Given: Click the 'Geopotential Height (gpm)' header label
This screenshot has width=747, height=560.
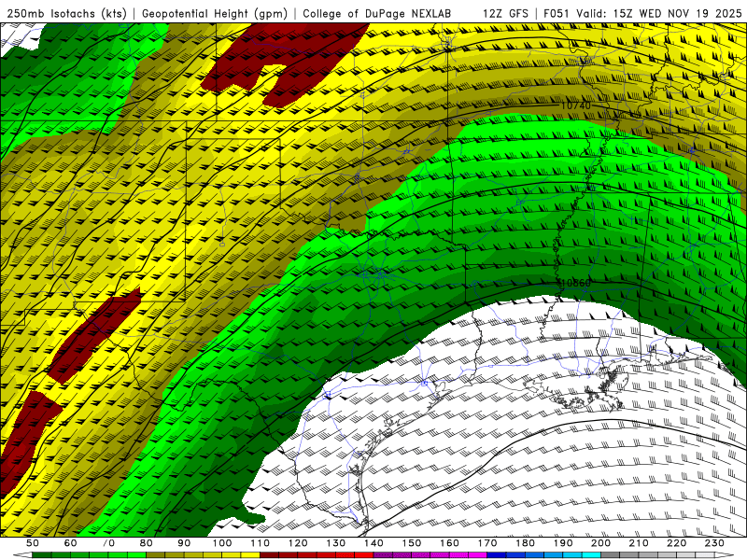Looking at the screenshot, I should (215, 13).
